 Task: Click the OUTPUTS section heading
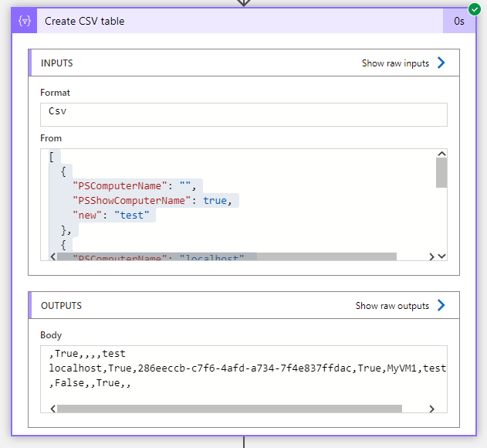61,306
